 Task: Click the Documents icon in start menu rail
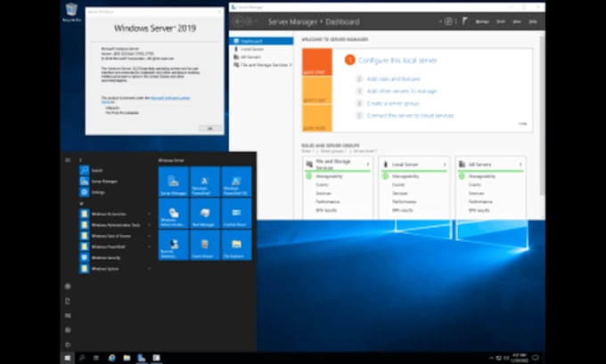(68, 301)
